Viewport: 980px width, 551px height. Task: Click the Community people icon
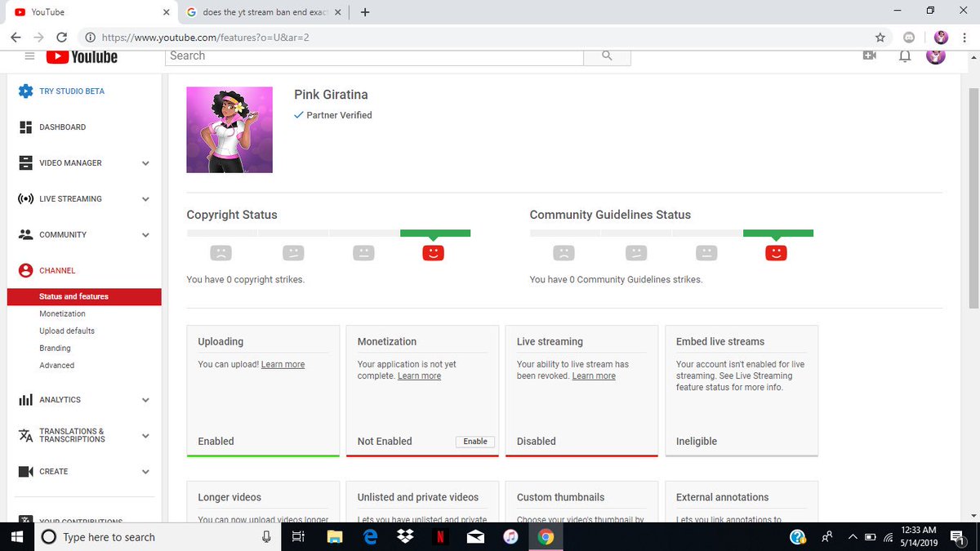coord(25,235)
